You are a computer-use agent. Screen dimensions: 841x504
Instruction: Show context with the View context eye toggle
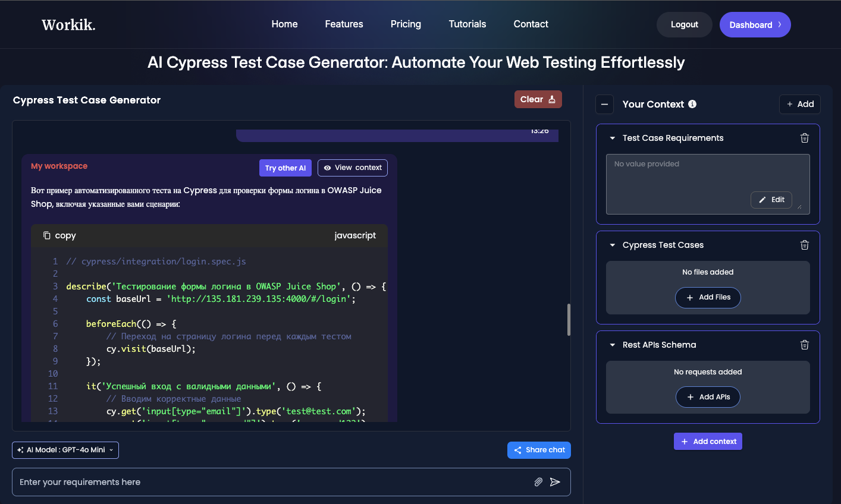pos(352,168)
